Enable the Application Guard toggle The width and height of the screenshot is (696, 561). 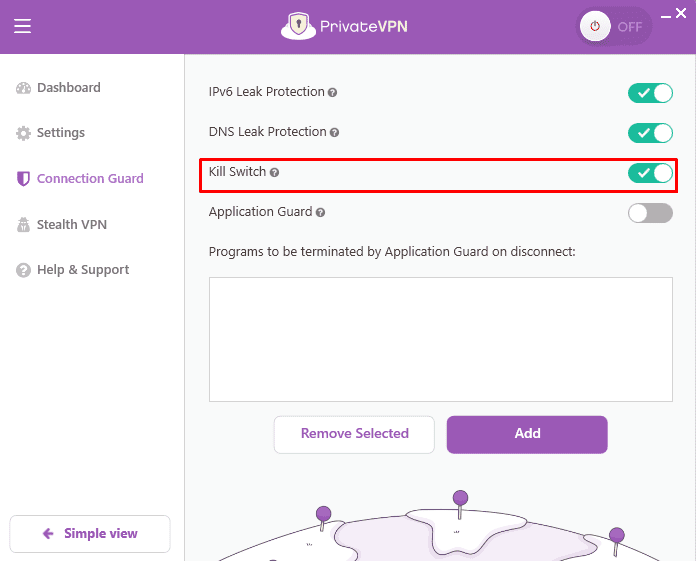(x=650, y=213)
